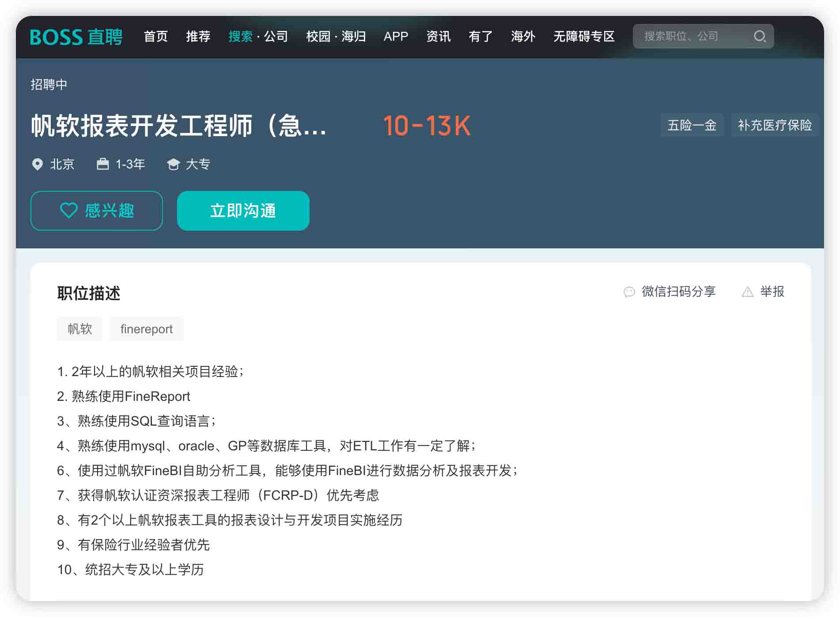Click the 立即沟通 button
Image resolution: width=840 pixels, height=617 pixels.
click(x=243, y=210)
